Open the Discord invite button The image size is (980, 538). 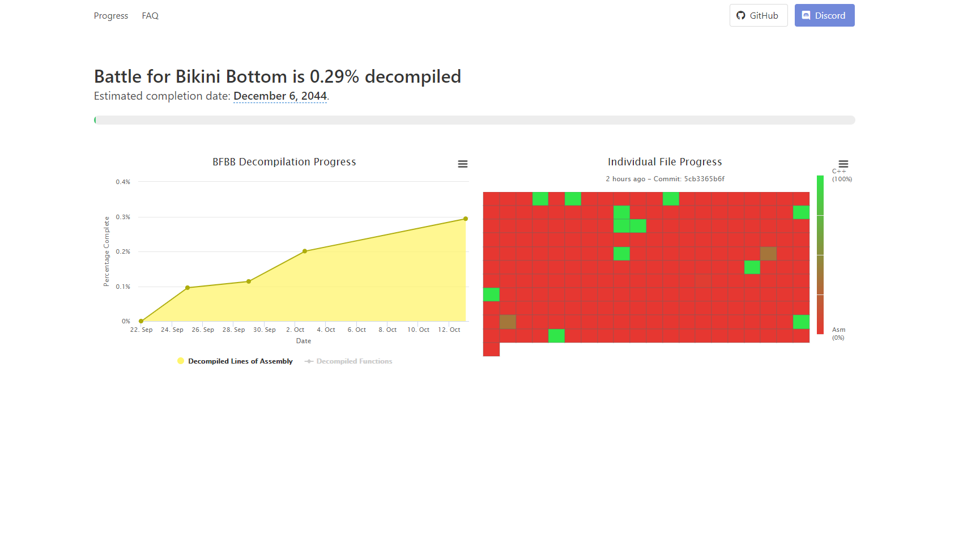click(x=824, y=15)
